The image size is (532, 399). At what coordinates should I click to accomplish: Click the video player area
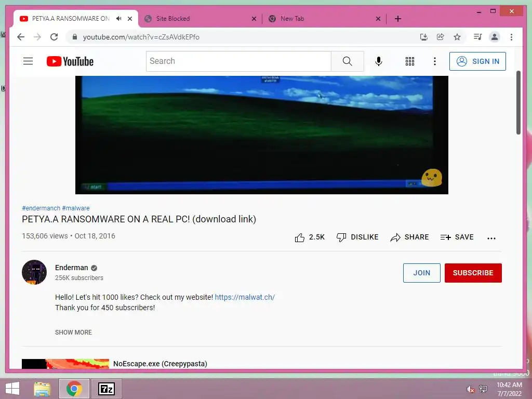[x=262, y=135]
